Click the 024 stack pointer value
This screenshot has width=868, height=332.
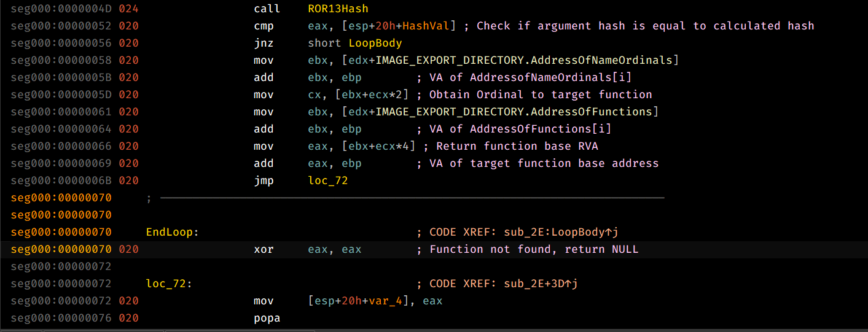tap(128, 9)
